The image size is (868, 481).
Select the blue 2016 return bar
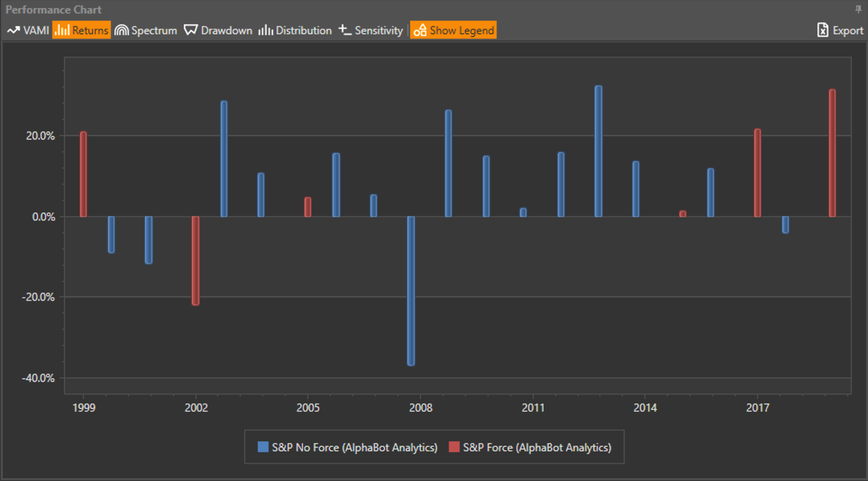tap(711, 193)
